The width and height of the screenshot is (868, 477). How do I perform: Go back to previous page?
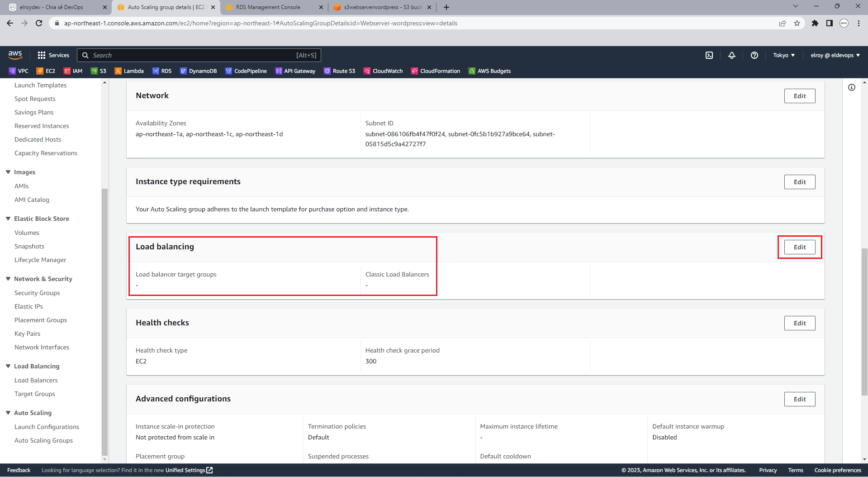pos(10,23)
